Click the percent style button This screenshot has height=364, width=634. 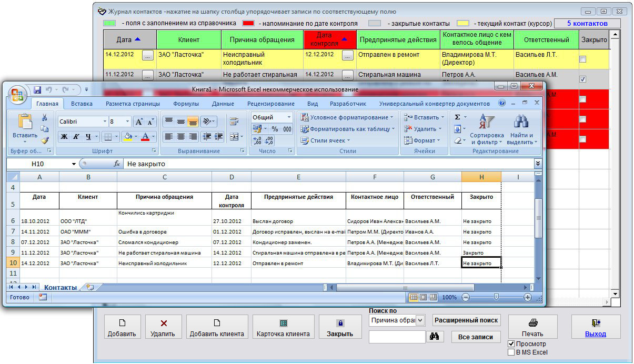click(275, 129)
